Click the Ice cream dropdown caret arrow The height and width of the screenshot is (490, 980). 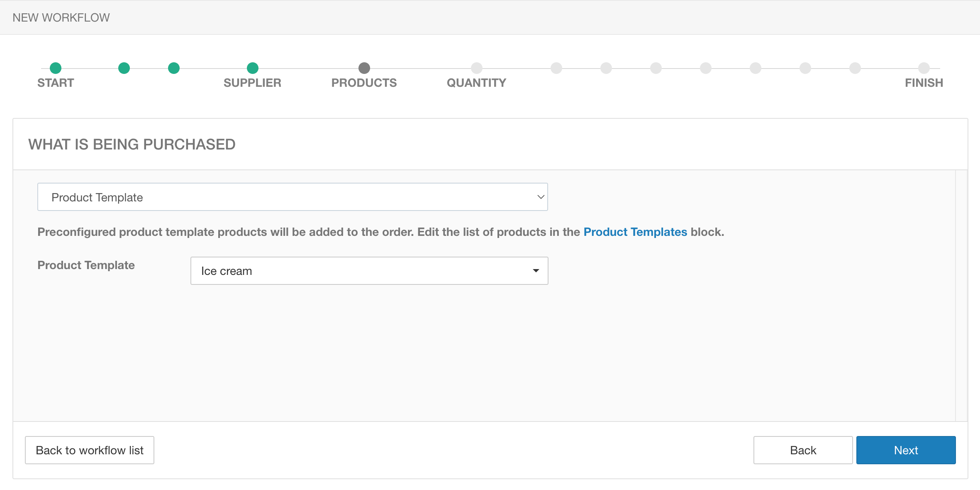[536, 271]
